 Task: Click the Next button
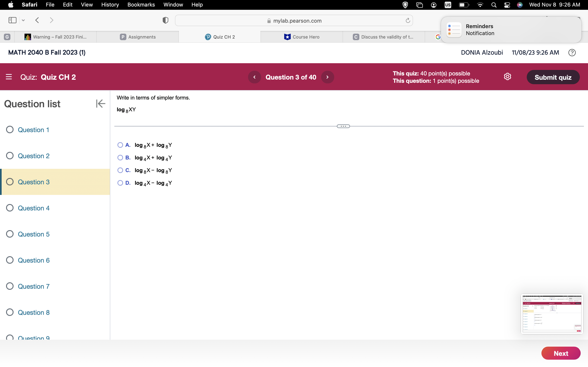click(561, 353)
